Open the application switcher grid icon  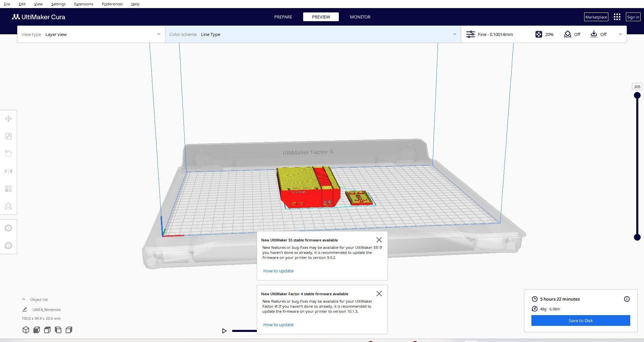coord(617,17)
